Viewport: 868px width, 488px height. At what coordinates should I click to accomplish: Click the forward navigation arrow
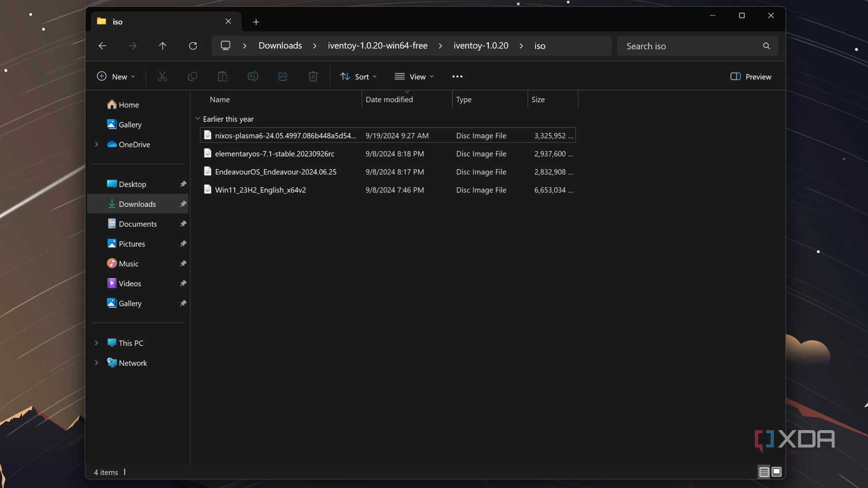(133, 46)
